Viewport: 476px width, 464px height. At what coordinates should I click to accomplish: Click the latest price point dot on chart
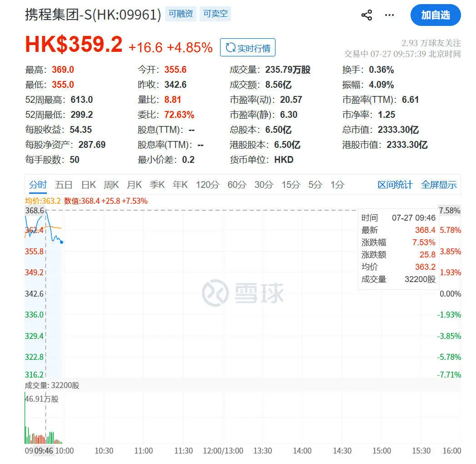point(62,242)
